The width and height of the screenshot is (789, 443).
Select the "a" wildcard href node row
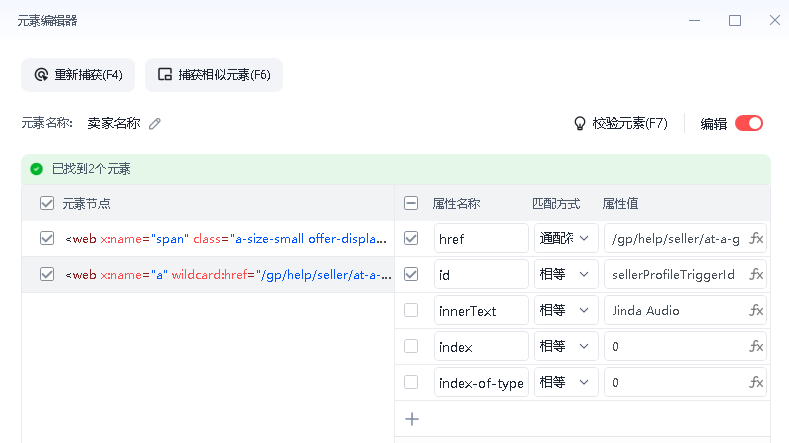[x=225, y=275]
